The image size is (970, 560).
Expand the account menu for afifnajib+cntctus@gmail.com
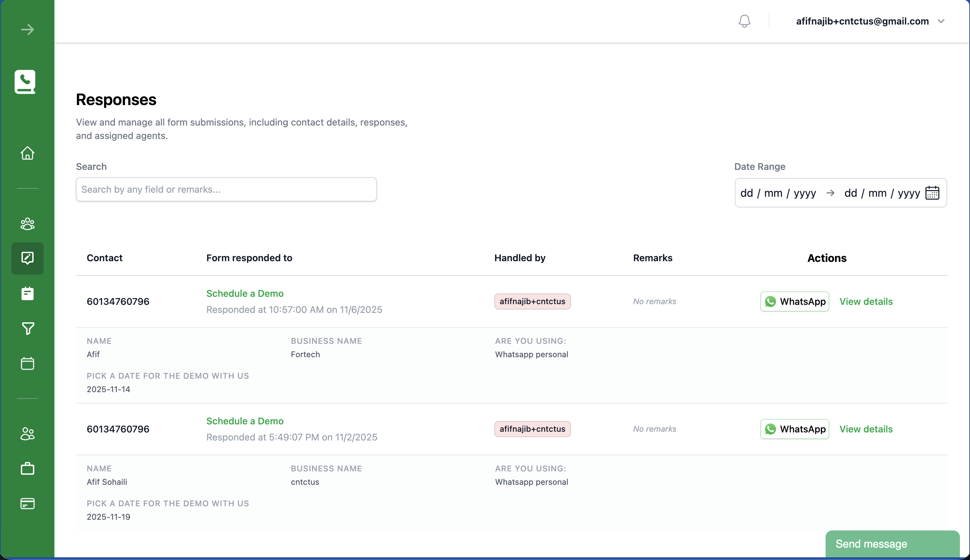pos(941,21)
